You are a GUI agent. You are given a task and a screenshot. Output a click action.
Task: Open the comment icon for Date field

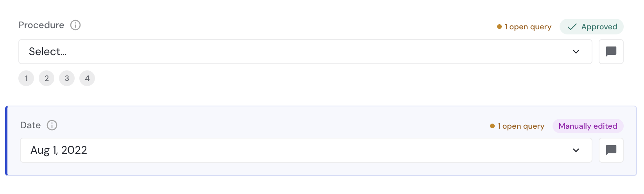pos(611,150)
